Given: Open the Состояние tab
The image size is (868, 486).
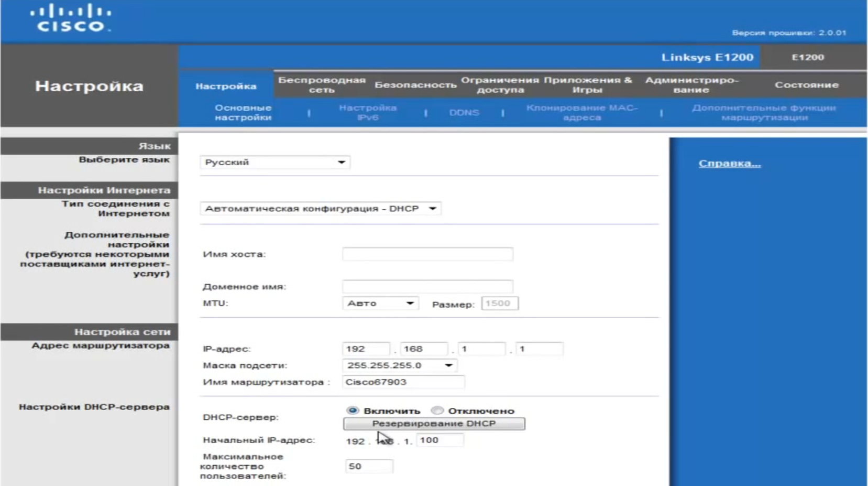Looking at the screenshot, I should coord(806,85).
